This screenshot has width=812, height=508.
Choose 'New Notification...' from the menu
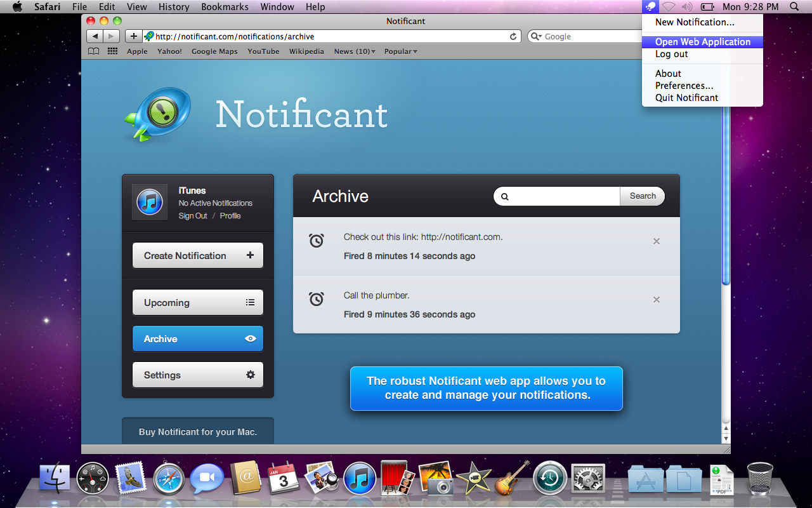click(695, 22)
